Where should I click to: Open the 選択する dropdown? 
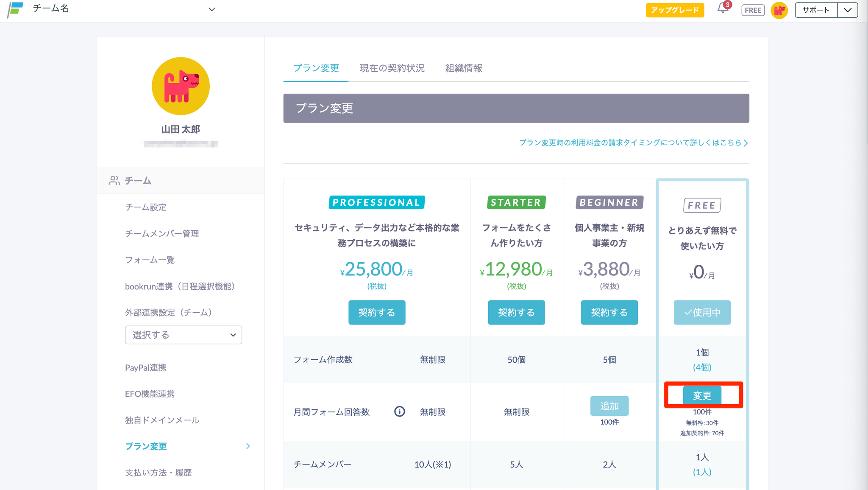(183, 335)
